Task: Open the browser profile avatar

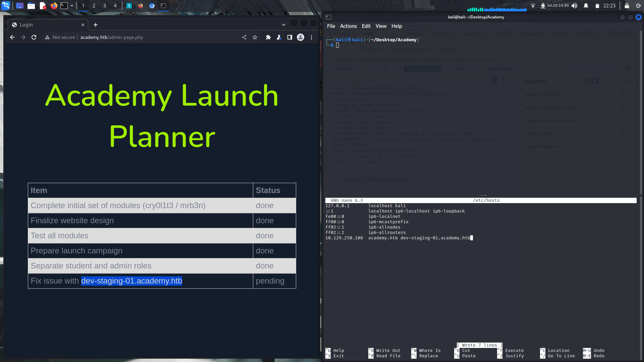Action: click(301, 37)
